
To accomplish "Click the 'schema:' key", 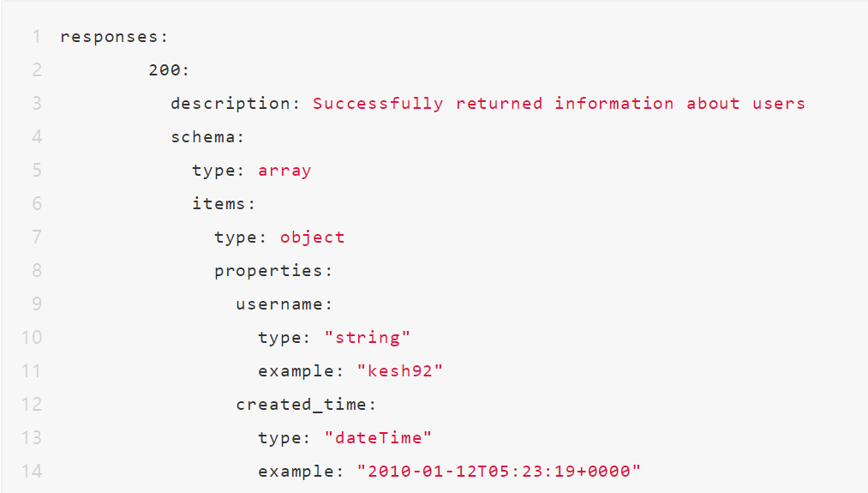I will 208,137.
